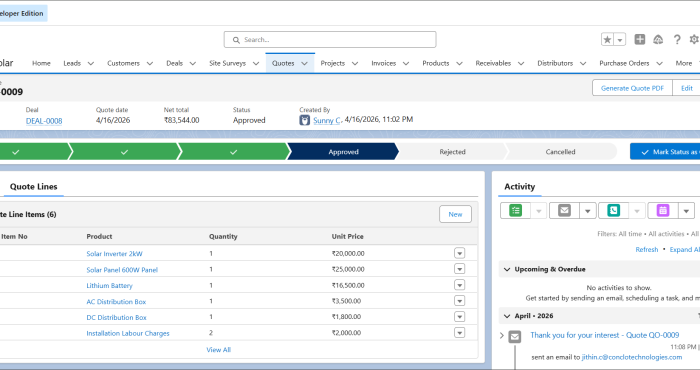This screenshot has width=700, height=370.
Task: Select the Quote Lines tab
Action: tap(33, 187)
